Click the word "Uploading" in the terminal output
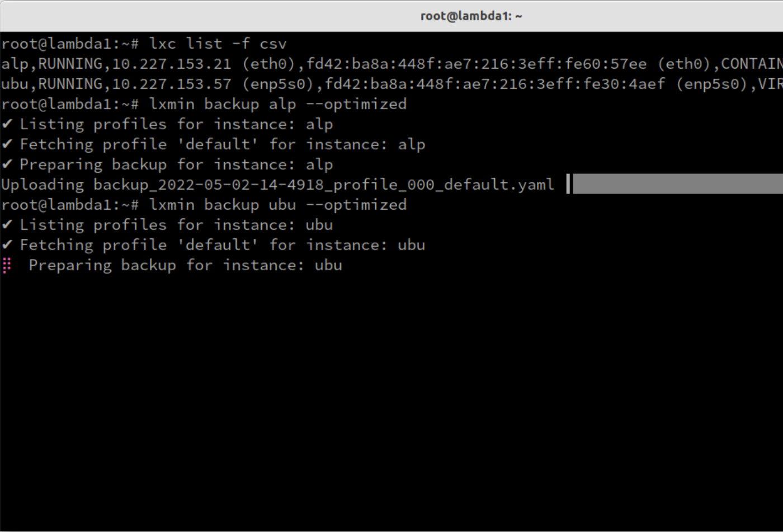 [43, 185]
